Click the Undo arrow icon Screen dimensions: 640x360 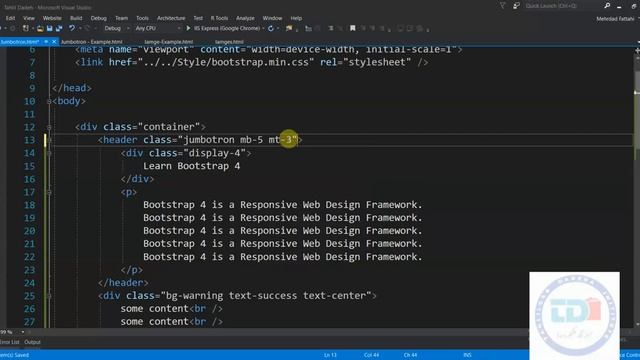pyautogui.click(x=72, y=28)
